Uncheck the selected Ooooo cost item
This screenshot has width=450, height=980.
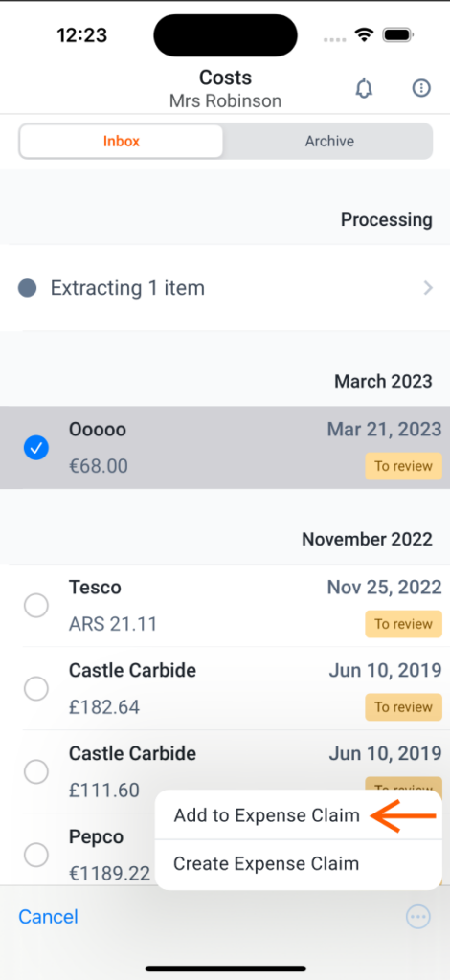coord(36,448)
